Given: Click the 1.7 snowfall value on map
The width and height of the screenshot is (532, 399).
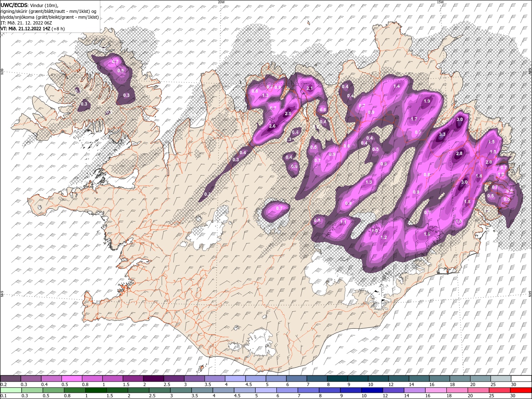Looking at the screenshot, I should (x=414, y=119).
